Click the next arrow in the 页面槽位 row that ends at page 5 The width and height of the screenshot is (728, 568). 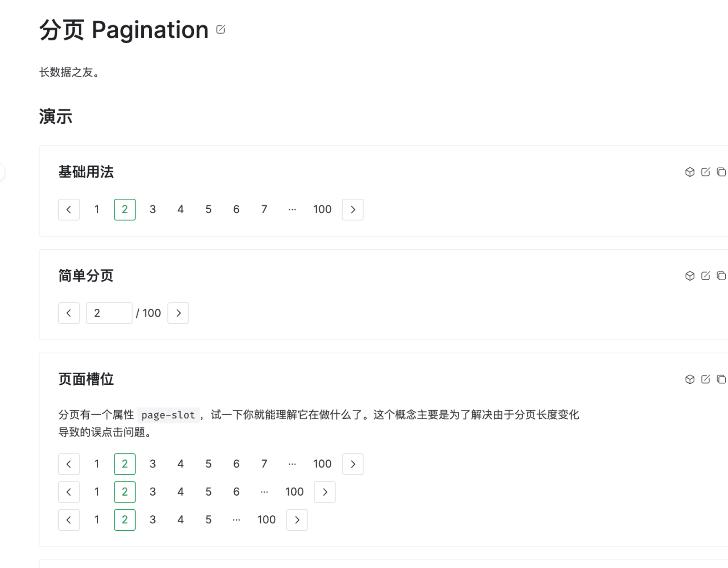tap(297, 520)
